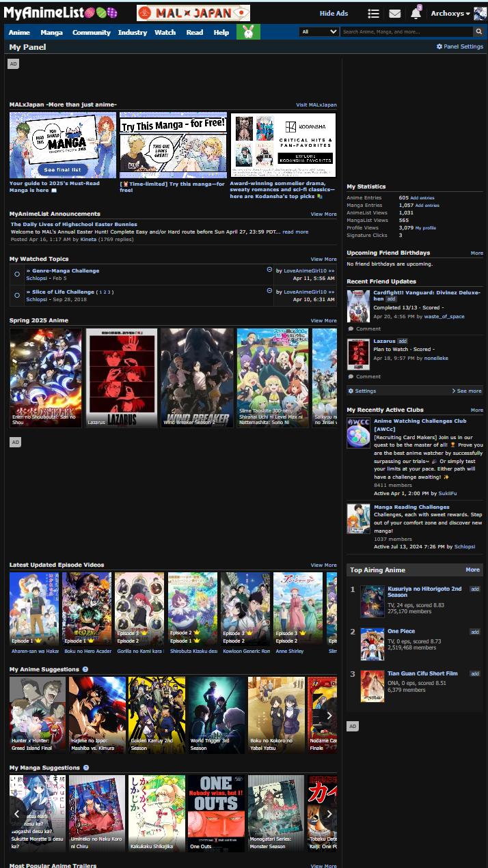Click the Manga Reading Challenges club image
The width and height of the screenshot is (488, 868).
[358, 518]
